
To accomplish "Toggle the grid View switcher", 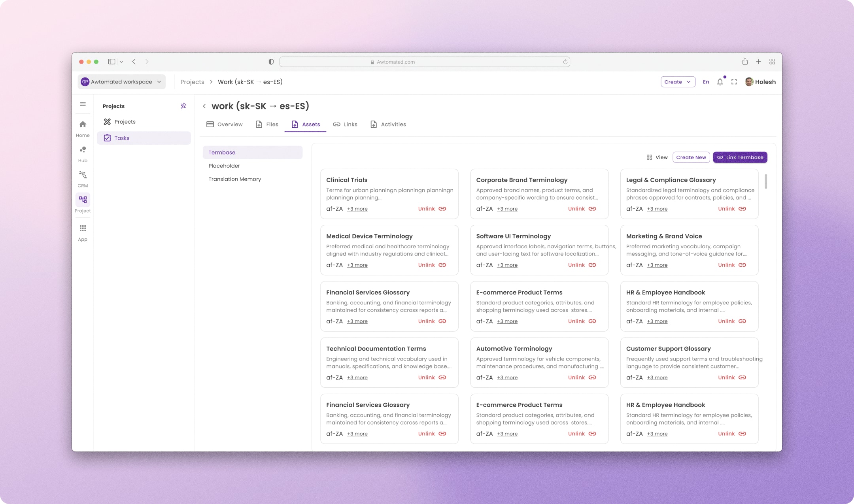I will pos(657,157).
